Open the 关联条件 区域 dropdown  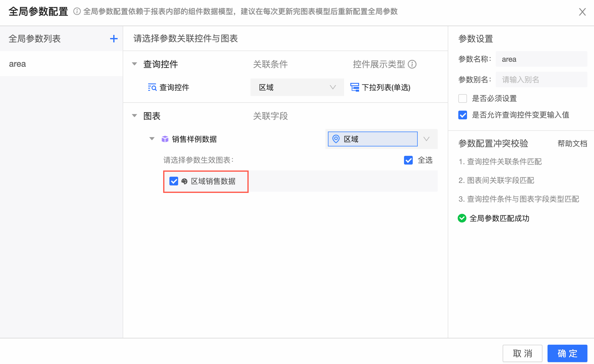coord(297,87)
